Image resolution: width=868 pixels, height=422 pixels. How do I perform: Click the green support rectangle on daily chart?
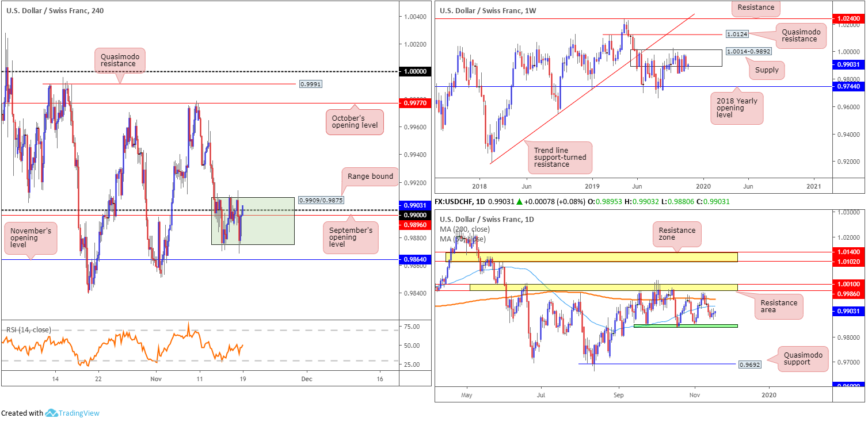(x=685, y=326)
